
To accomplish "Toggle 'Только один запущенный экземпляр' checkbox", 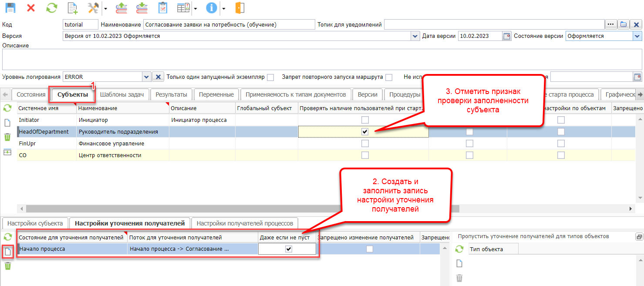I will coord(270,77).
